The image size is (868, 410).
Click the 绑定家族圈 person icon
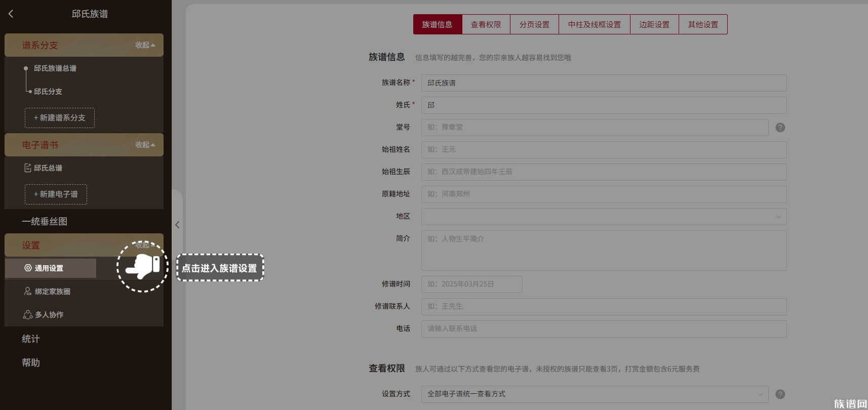pyautogui.click(x=28, y=291)
